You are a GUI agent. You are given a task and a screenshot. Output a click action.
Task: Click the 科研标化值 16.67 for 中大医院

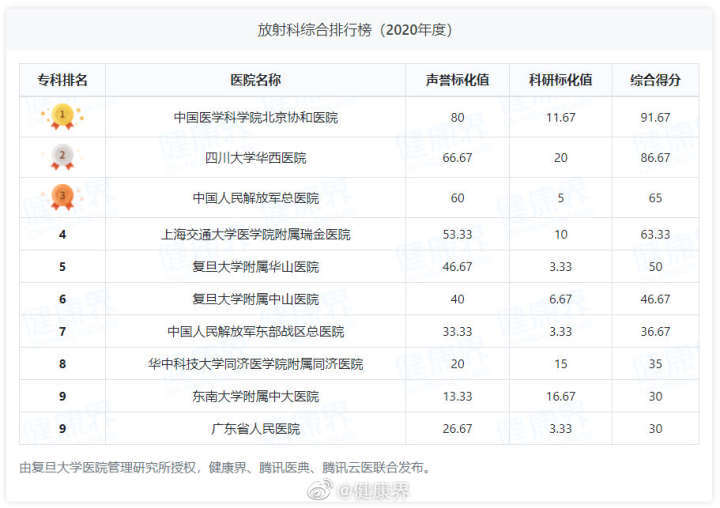(x=561, y=396)
